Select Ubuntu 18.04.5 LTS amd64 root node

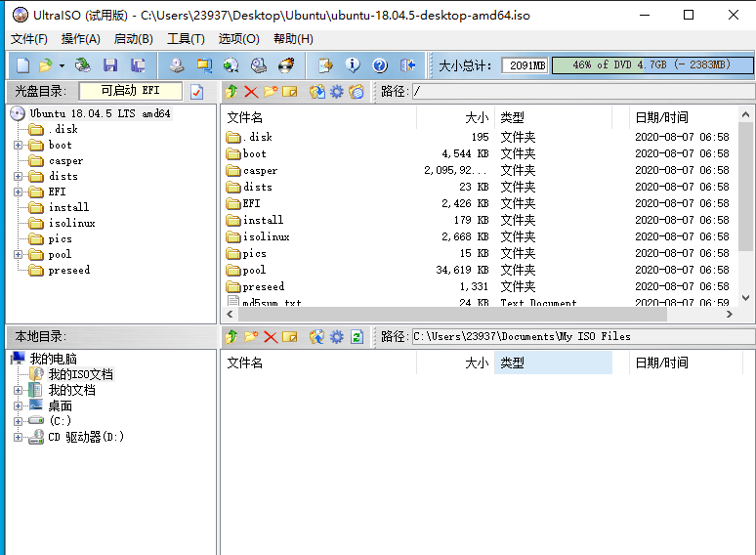[x=100, y=113]
